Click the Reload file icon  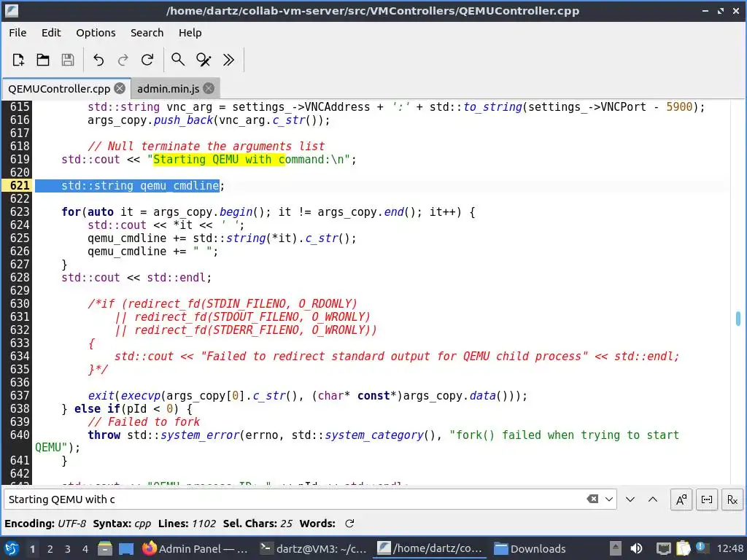click(x=147, y=60)
